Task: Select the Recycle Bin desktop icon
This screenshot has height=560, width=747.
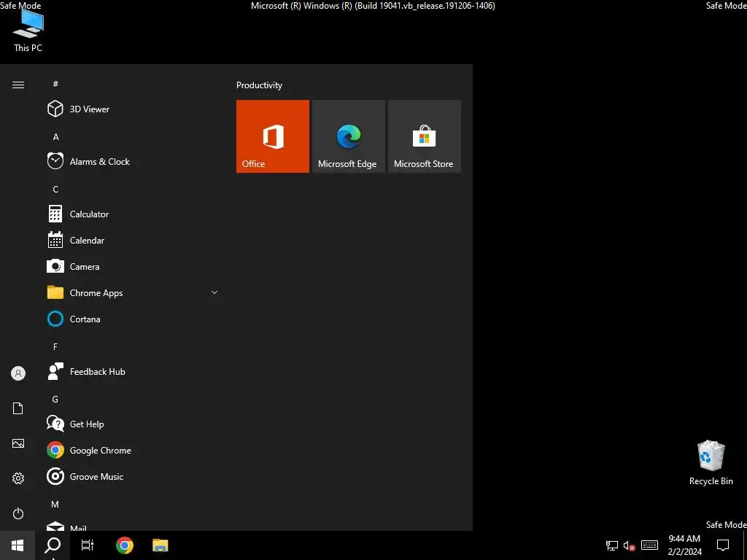Action: point(711,463)
